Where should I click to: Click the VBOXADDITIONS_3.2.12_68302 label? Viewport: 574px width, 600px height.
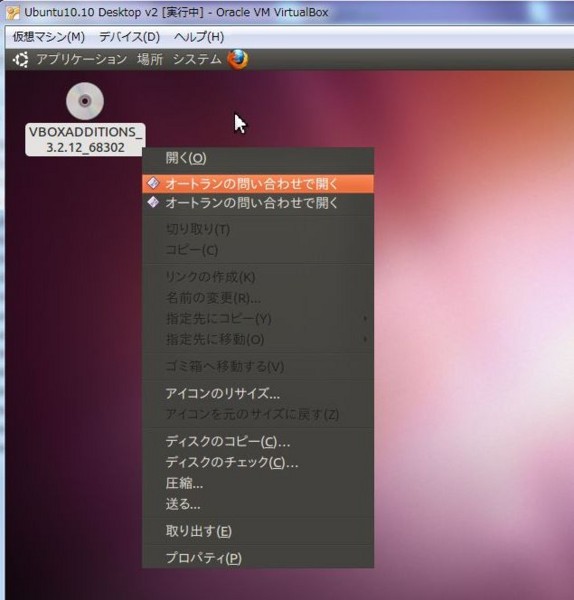pyautogui.click(x=85, y=140)
